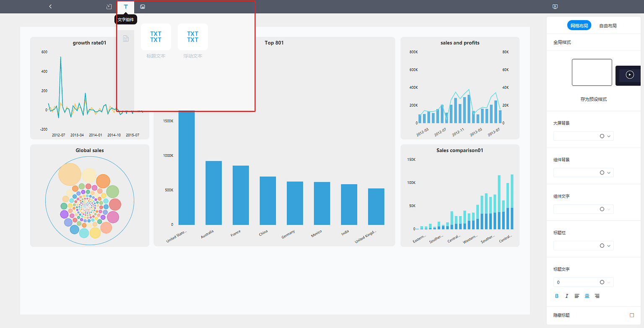Toggle bold for title text
644x328 pixels.
(557, 296)
